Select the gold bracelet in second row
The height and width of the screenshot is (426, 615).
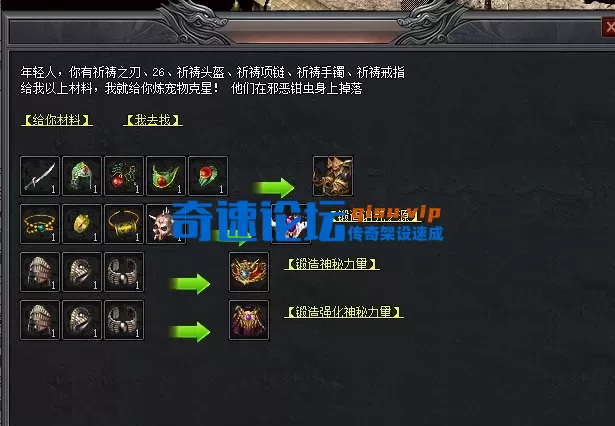click(x=124, y=224)
